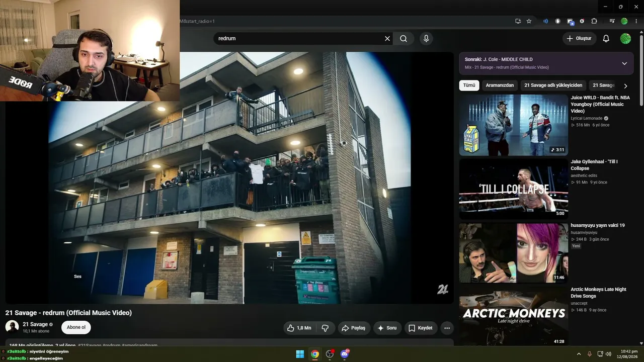Click the Soru ask button

pyautogui.click(x=387, y=328)
